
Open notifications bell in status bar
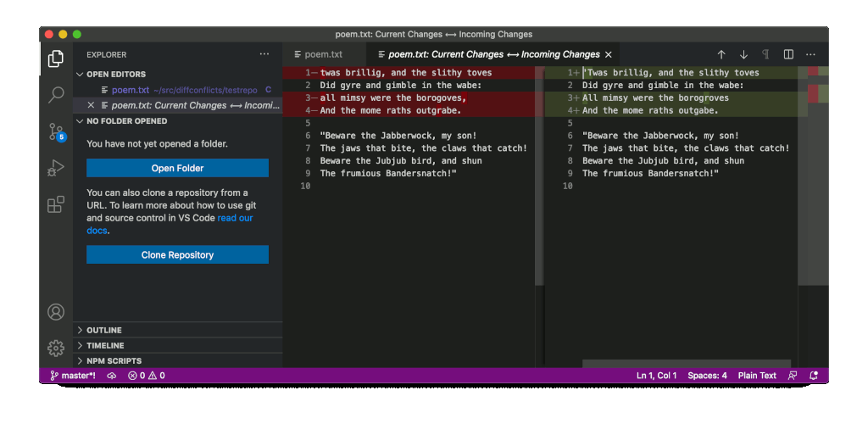813,376
